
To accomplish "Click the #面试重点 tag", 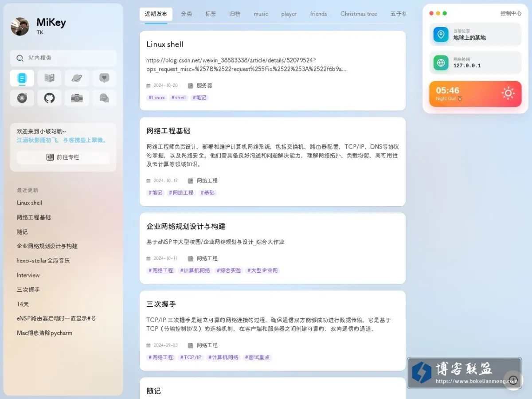I will point(257,357).
